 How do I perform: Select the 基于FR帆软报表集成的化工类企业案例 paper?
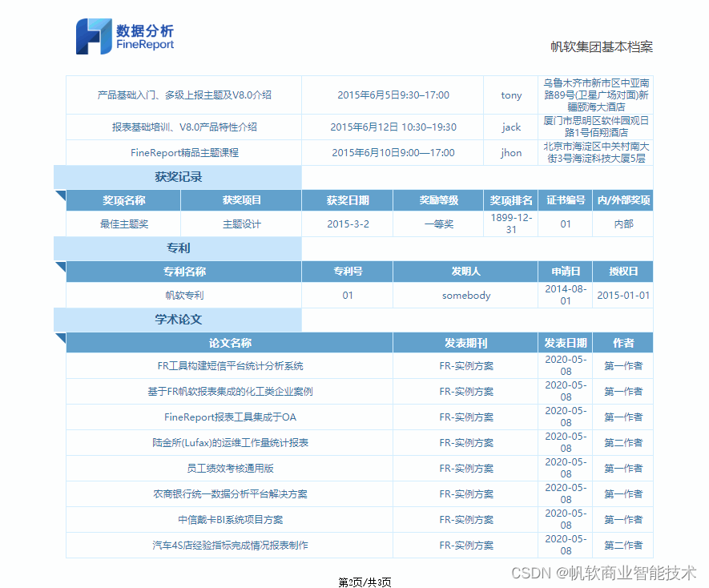click(230, 391)
